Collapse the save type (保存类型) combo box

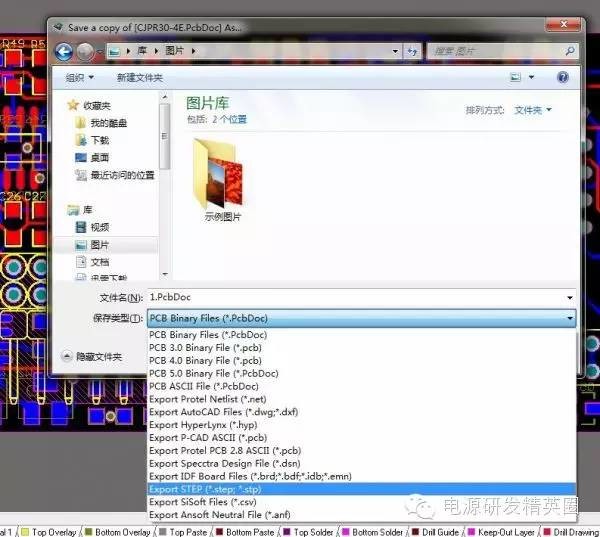pyautogui.click(x=569, y=318)
